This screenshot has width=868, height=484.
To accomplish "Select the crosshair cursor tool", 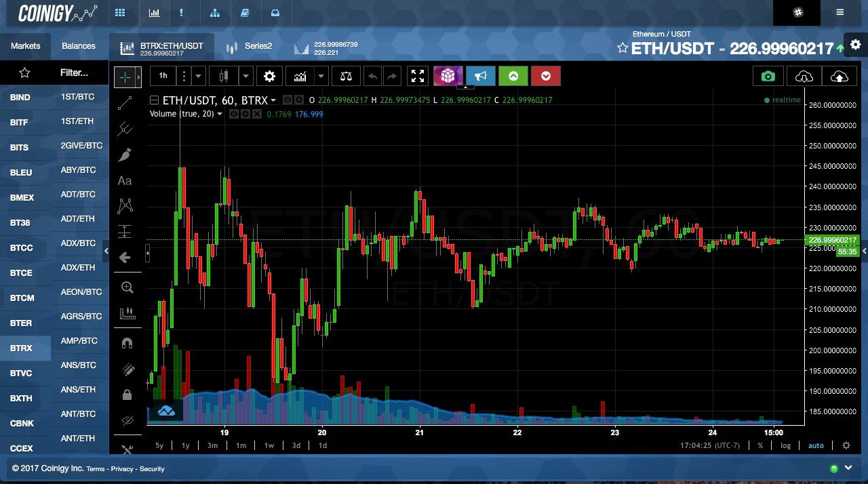I will click(x=124, y=77).
